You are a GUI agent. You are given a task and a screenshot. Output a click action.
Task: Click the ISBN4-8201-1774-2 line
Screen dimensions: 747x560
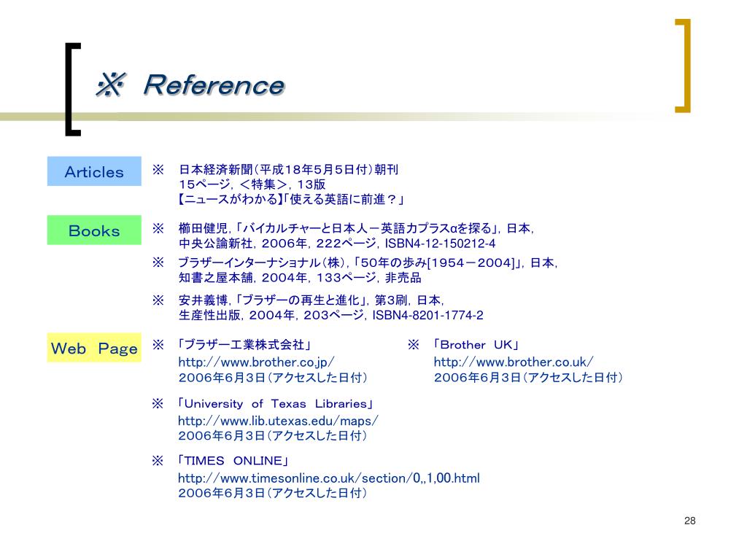(x=331, y=315)
